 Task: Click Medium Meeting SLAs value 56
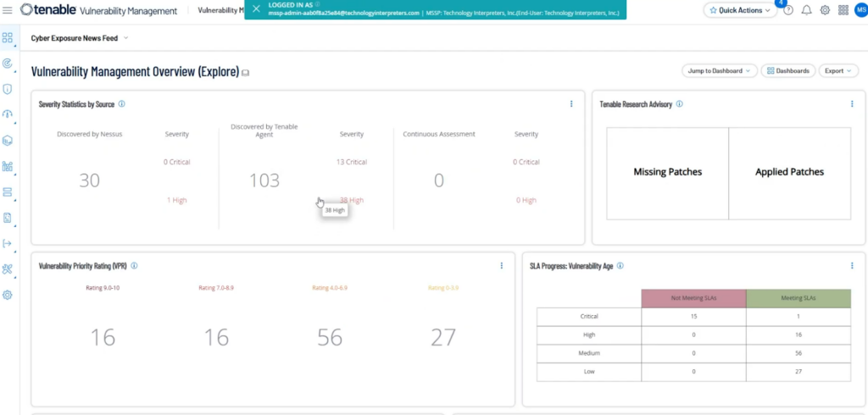(x=798, y=353)
